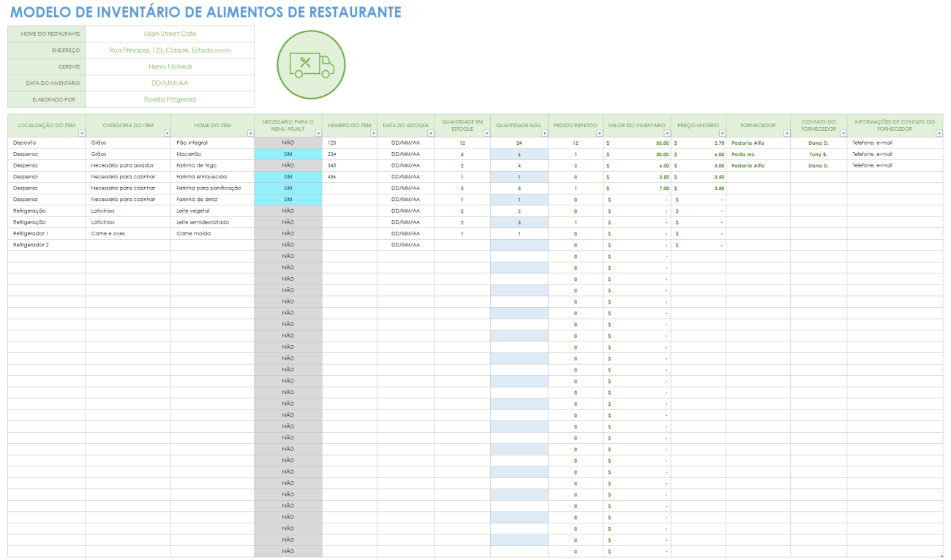Click the GERENTE label cell
The height and width of the screenshot is (560, 951).
(x=46, y=67)
